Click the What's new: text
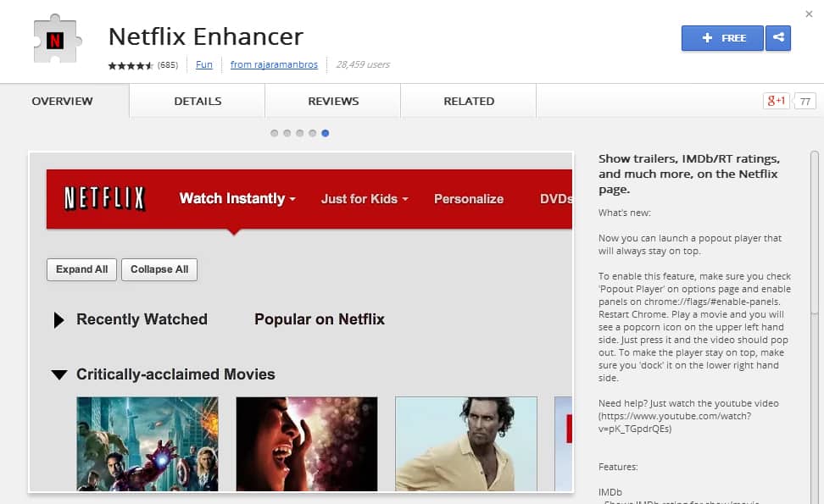 click(x=624, y=213)
